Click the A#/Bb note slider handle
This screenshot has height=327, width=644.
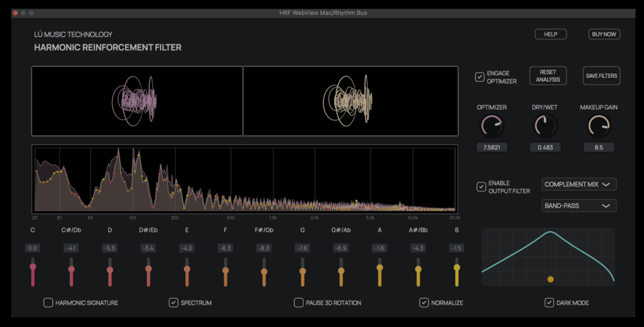(419, 269)
